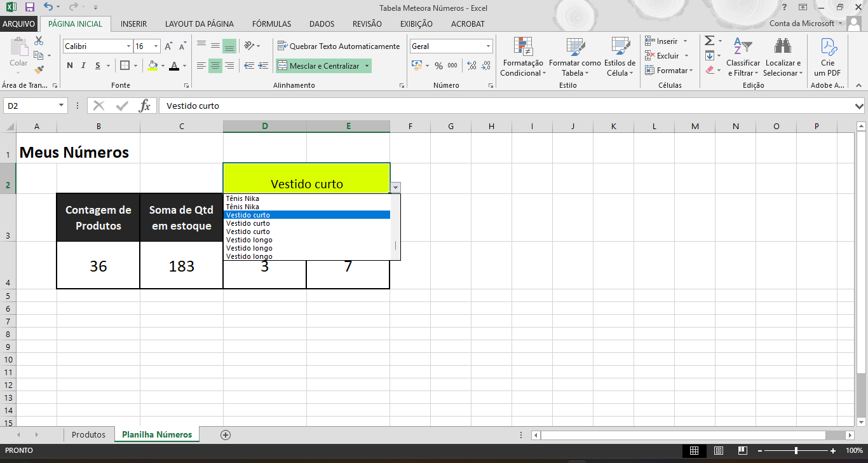Open the font size 16 dropdown

click(156, 46)
